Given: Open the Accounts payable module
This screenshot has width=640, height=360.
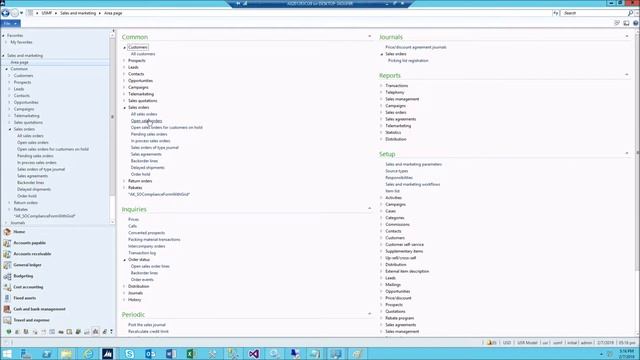Looking at the screenshot, I should pos(29,243).
